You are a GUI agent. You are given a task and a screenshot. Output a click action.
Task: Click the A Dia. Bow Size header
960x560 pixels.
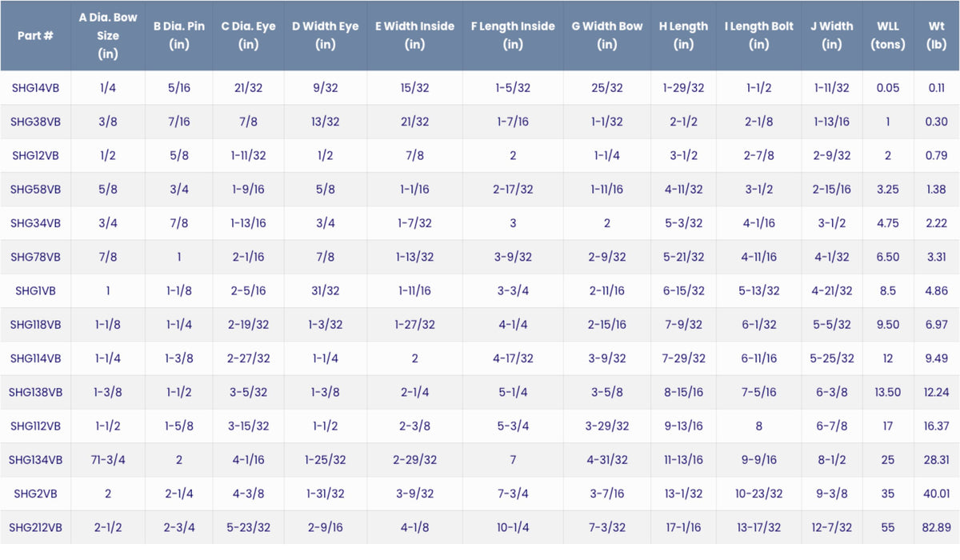click(x=107, y=35)
